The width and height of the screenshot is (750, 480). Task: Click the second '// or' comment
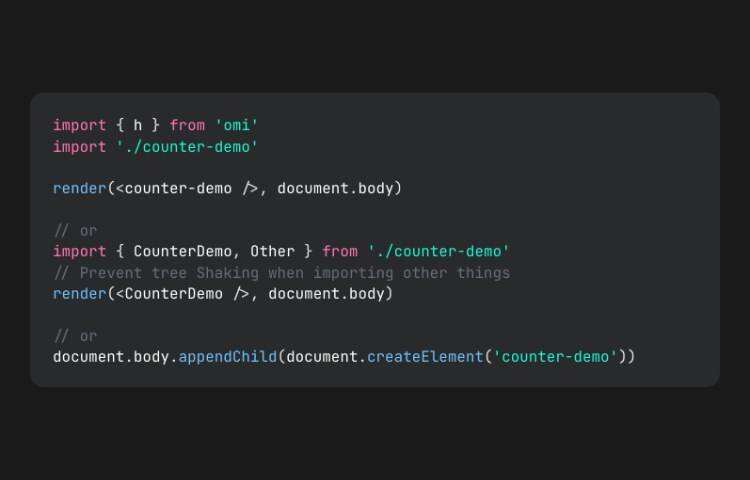pos(75,336)
